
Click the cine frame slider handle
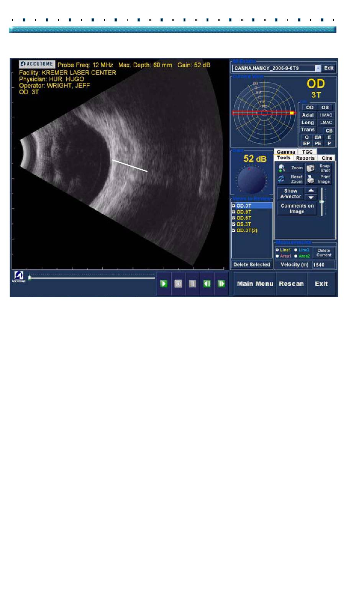30,277
